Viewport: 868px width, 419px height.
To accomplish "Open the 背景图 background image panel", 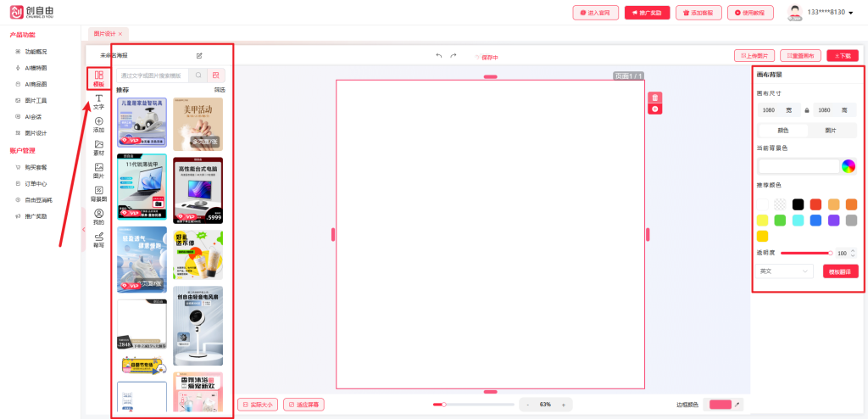I will coord(98,193).
